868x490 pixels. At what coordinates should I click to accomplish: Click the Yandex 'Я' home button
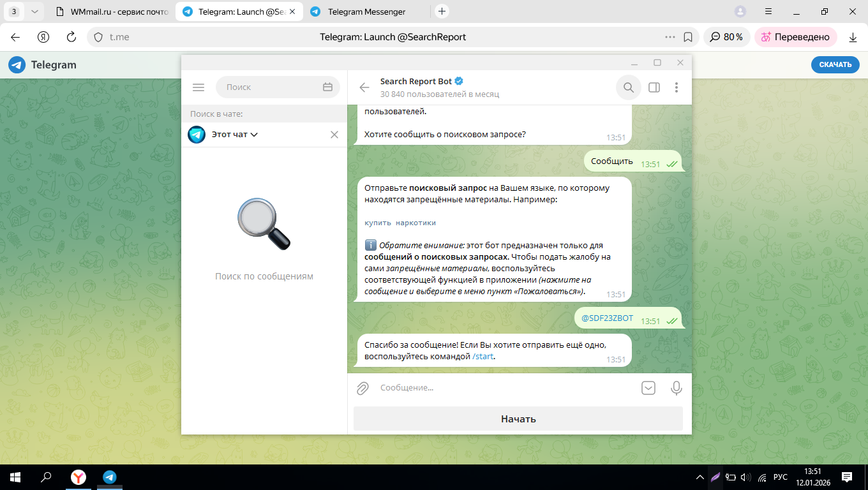(x=43, y=37)
